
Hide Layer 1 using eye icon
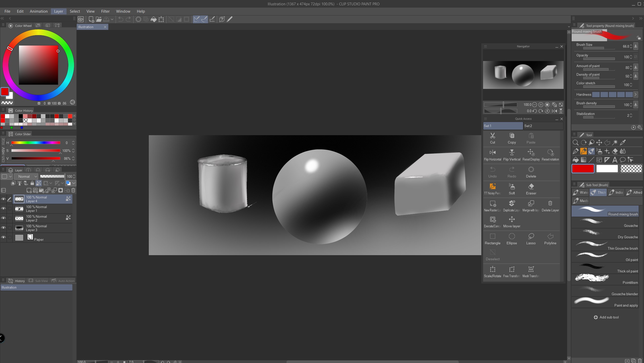(3, 209)
